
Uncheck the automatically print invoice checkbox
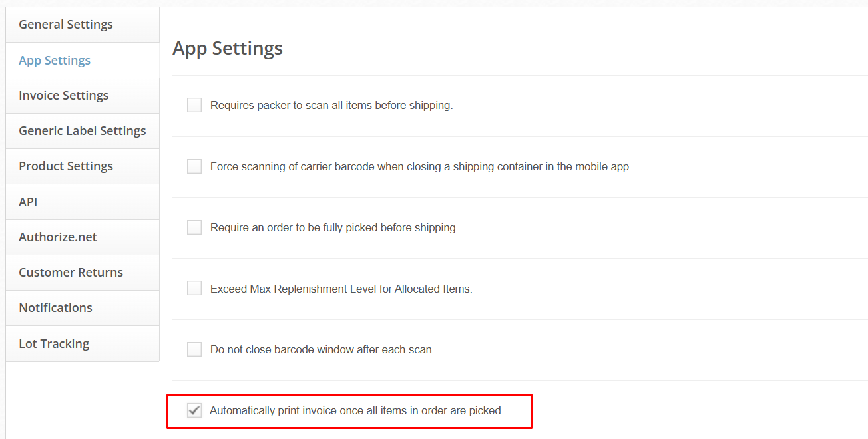point(194,410)
